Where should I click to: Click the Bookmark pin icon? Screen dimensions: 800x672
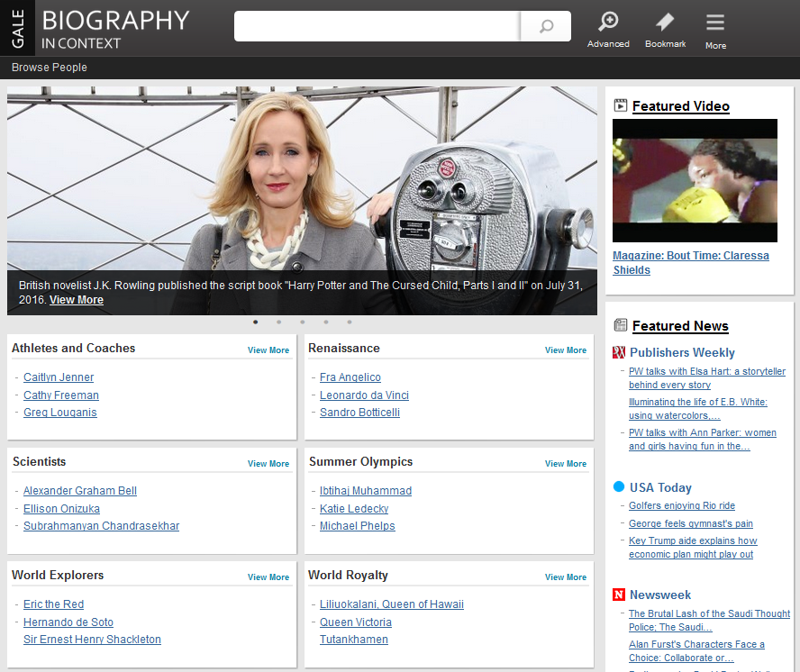pyautogui.click(x=665, y=23)
